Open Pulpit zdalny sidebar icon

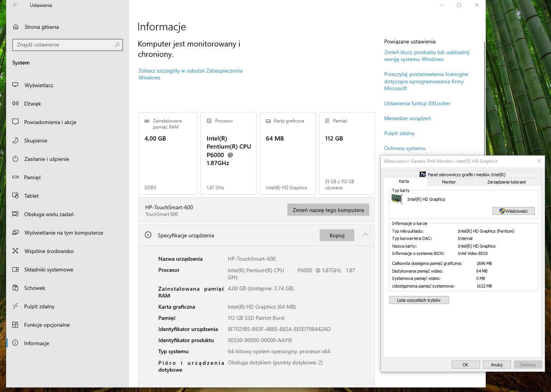tap(15, 306)
